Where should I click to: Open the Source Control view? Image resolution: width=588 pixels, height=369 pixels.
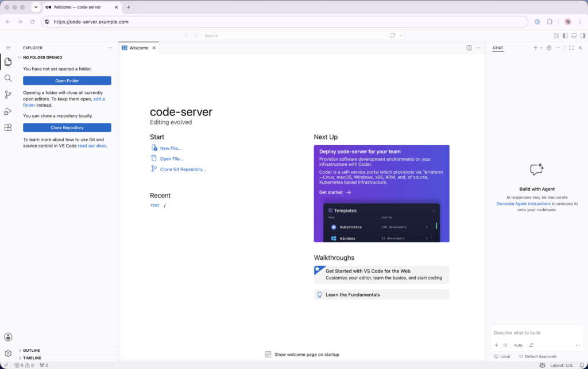8,95
